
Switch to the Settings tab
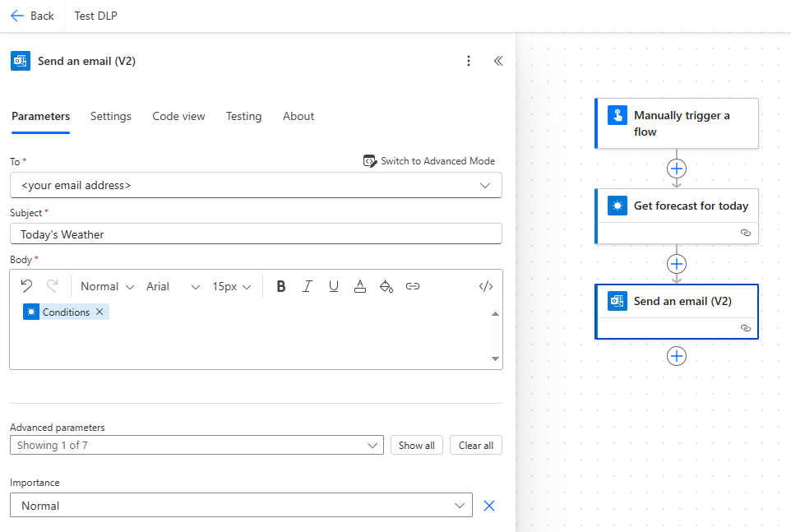111,117
